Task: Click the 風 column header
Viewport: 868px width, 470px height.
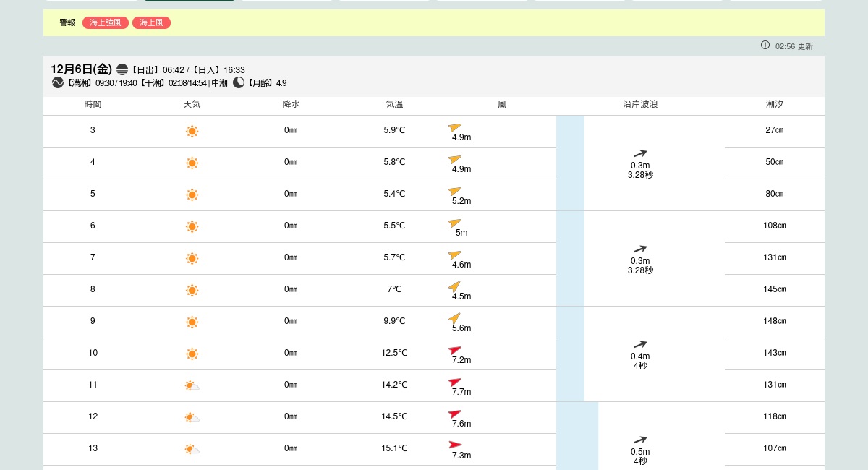Action: coord(502,105)
